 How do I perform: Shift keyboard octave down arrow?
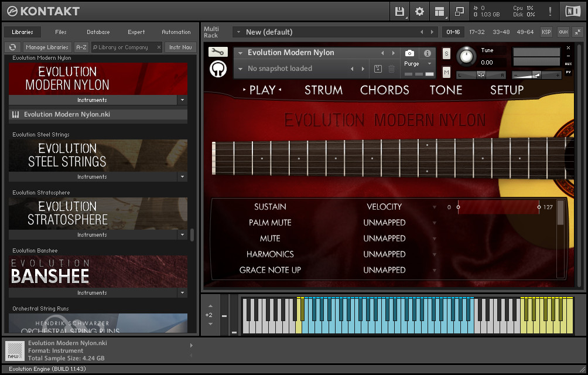coord(210,324)
